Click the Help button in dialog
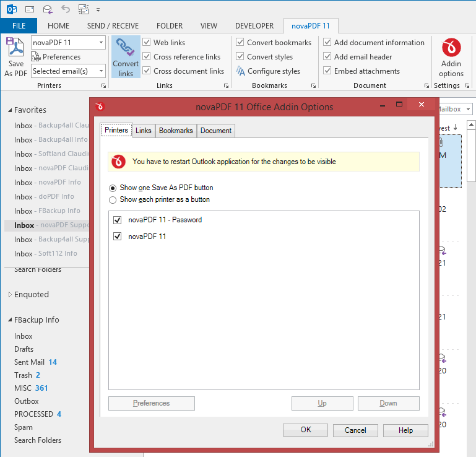The width and height of the screenshot is (476, 457). tap(405, 430)
